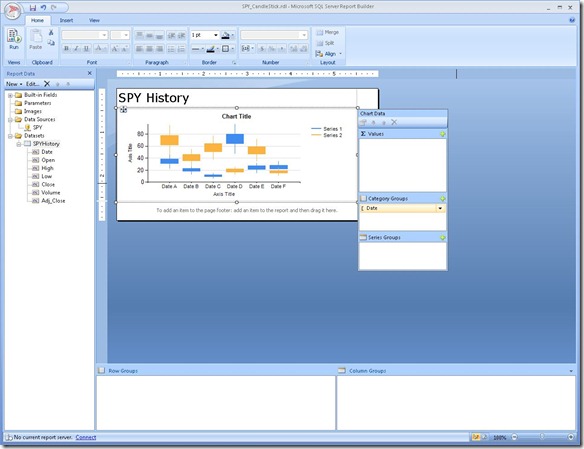Select the Volume field in SPYHistory dataset
This screenshot has width=584, height=449.
pos(51,193)
